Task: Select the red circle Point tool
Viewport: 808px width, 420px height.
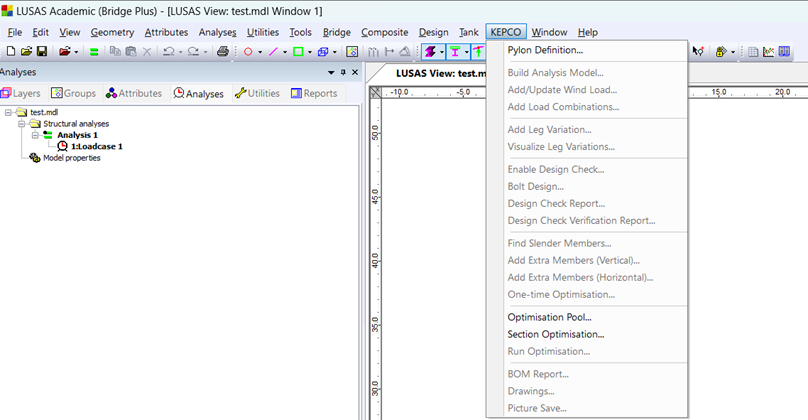Action: [x=248, y=51]
